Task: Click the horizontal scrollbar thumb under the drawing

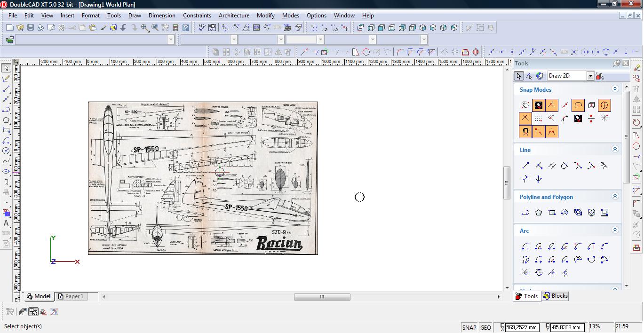Action: pos(322,297)
